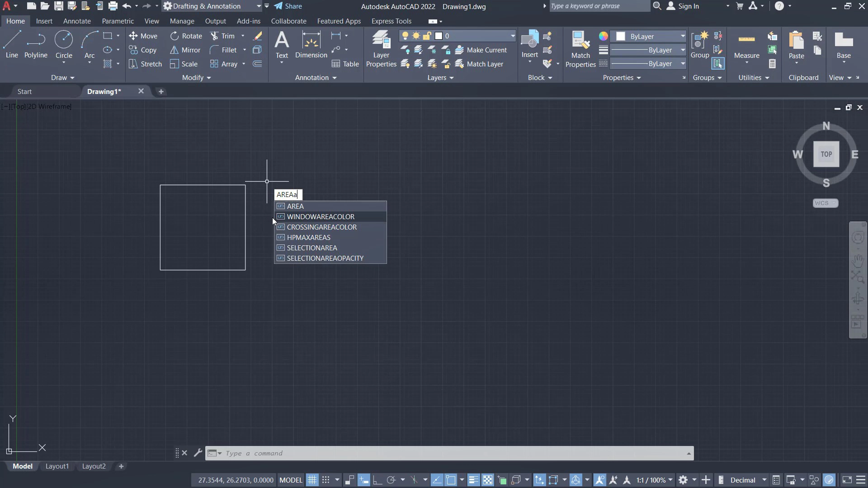This screenshot has height=488, width=868.
Task: Click the Undo arrow
Action: (127, 6)
